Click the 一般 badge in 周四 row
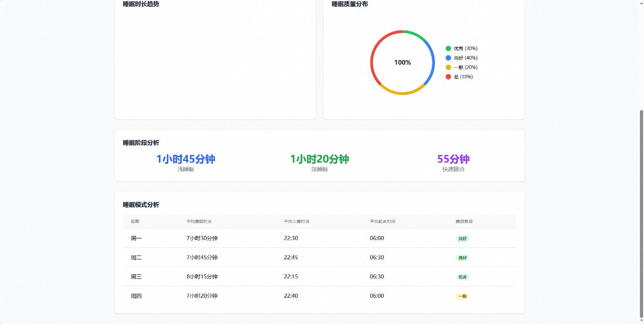The height and width of the screenshot is (324, 644). click(x=462, y=296)
